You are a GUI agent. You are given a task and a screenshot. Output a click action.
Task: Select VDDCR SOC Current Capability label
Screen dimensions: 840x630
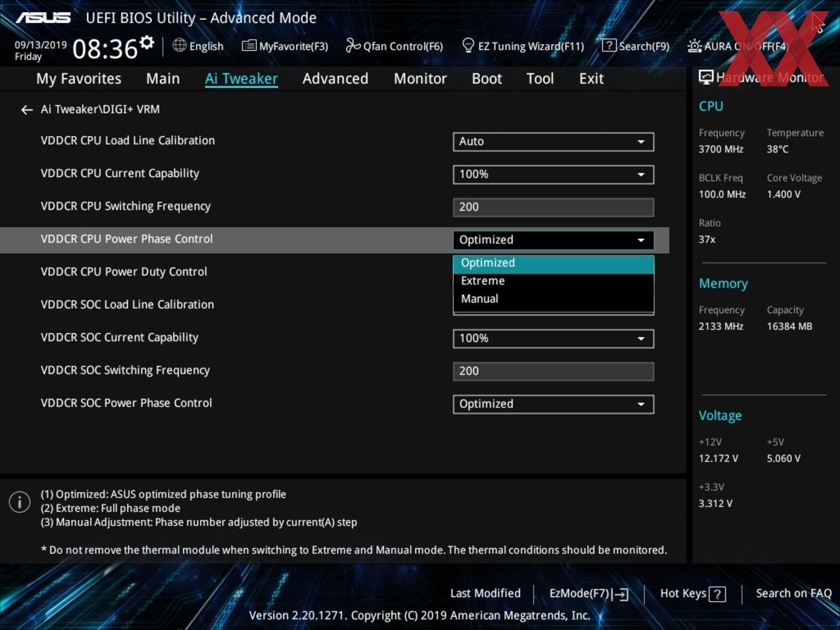click(x=119, y=338)
